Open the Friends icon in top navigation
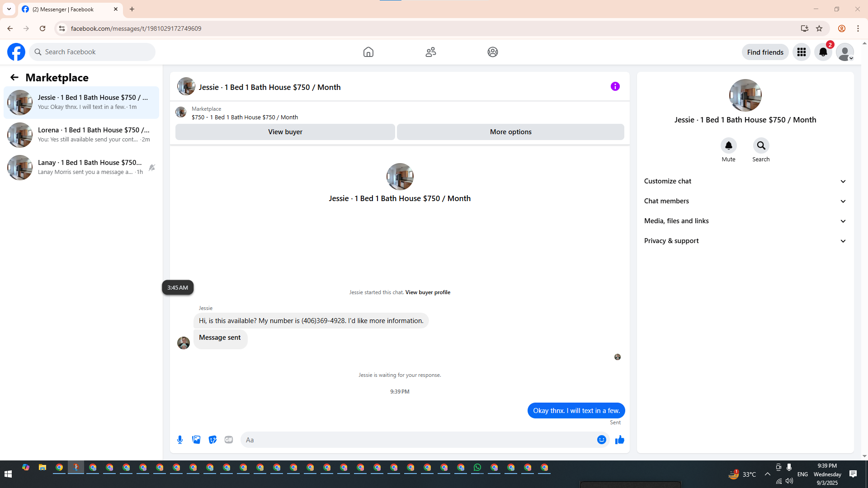This screenshot has width=868, height=488. point(431,52)
